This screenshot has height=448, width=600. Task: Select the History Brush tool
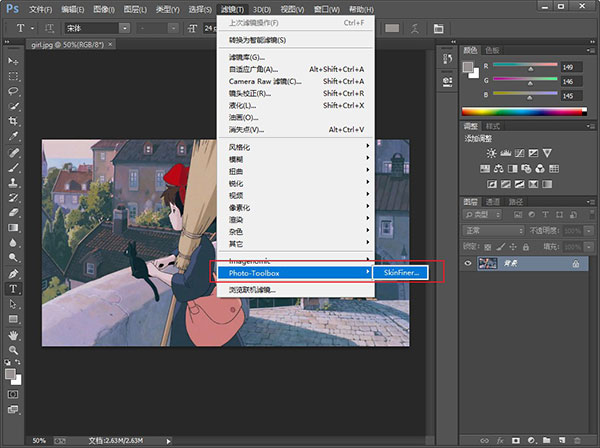13,197
